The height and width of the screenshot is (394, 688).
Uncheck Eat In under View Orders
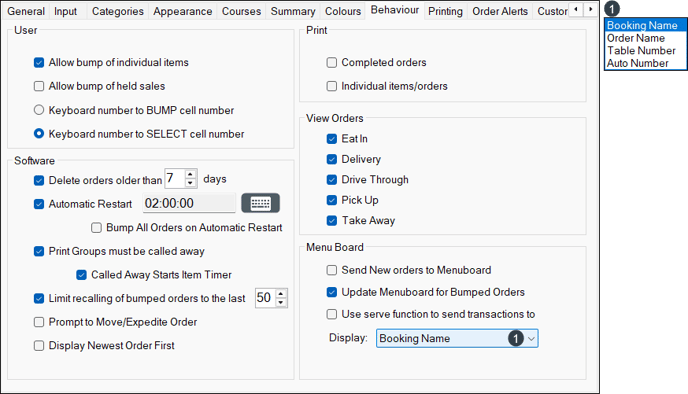pyautogui.click(x=332, y=139)
